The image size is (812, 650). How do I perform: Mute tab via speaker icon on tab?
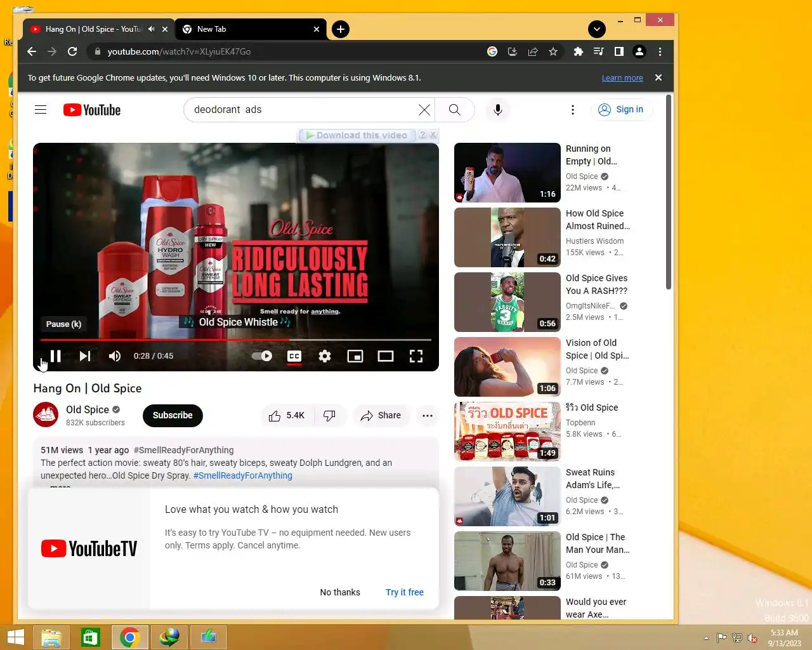tap(152, 29)
